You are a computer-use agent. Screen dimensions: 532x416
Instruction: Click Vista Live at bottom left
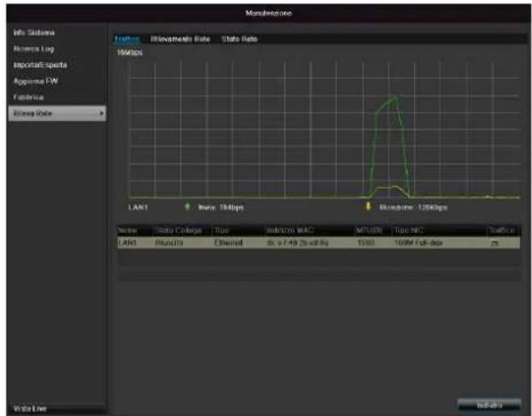[30, 408]
